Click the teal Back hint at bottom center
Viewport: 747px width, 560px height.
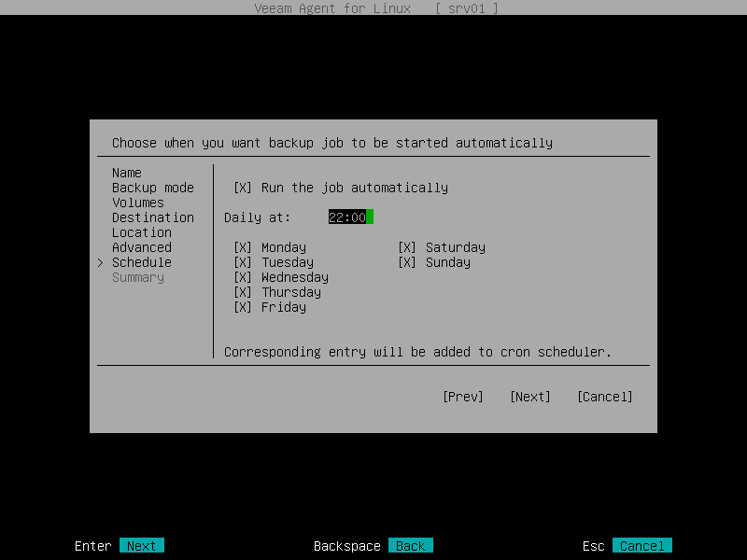pyautogui.click(x=411, y=546)
